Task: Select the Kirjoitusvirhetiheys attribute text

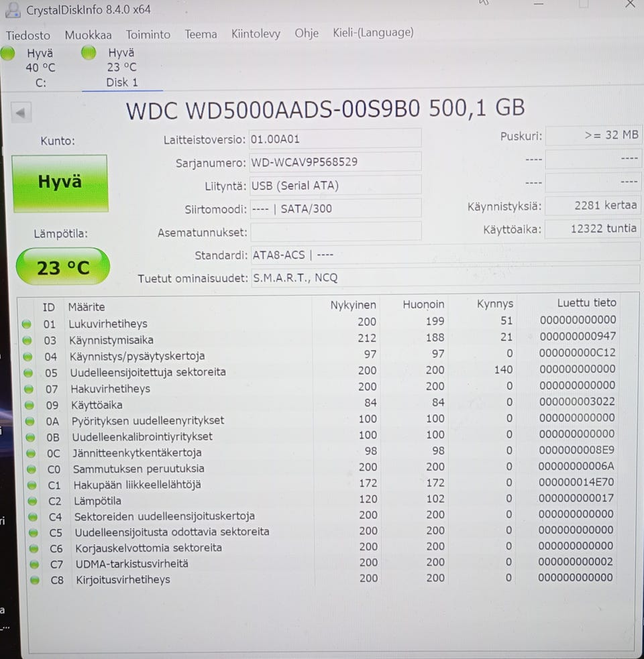Action: [123, 580]
